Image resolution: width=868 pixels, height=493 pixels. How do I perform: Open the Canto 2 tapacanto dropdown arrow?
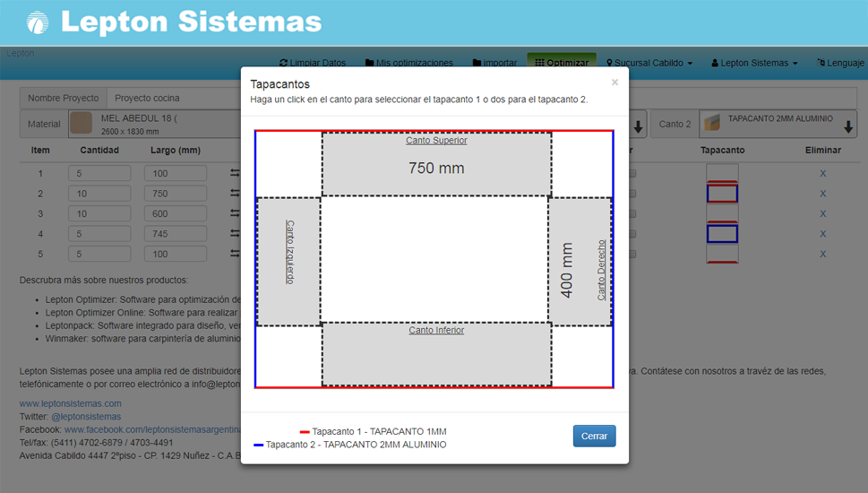point(848,127)
